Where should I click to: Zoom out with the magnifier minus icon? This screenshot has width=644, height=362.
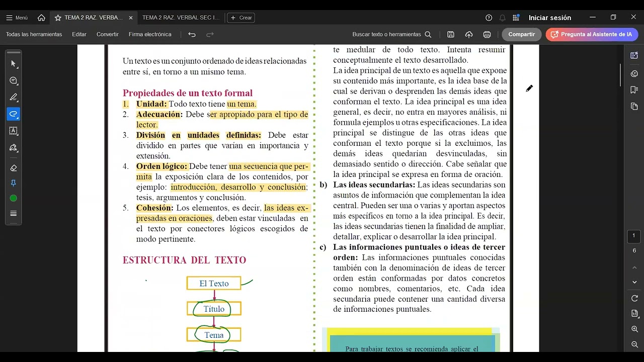point(634,345)
